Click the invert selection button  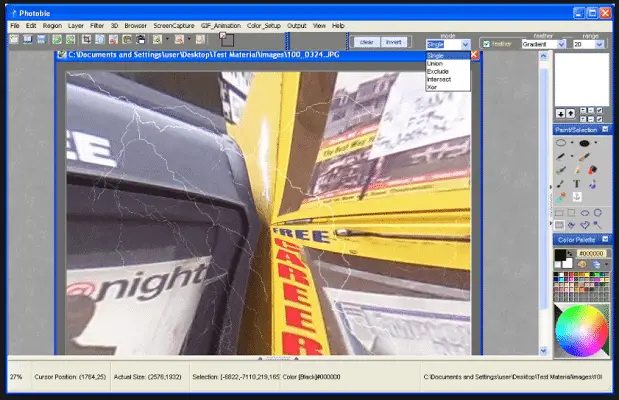tap(394, 42)
